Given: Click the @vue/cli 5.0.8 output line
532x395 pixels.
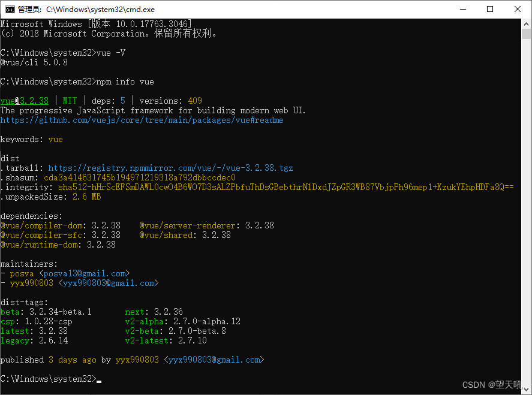Looking at the screenshot, I should pos(34,62).
